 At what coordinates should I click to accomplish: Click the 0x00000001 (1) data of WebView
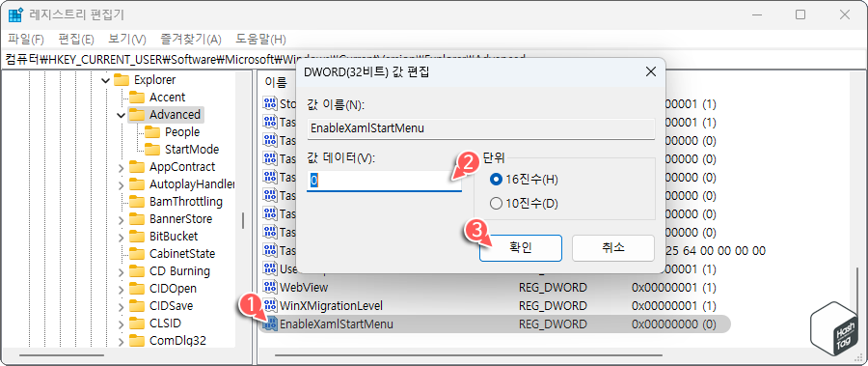(x=674, y=288)
